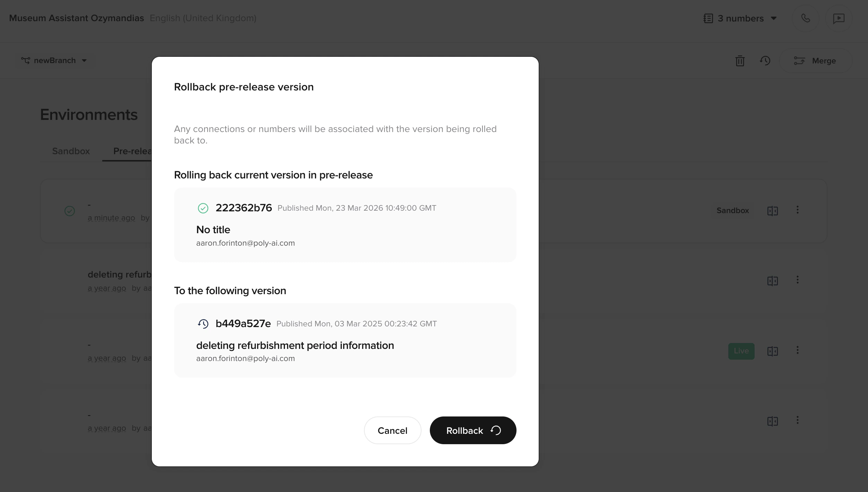Open the kebab menu on the Sandbox version card
868x492 pixels.
798,210
